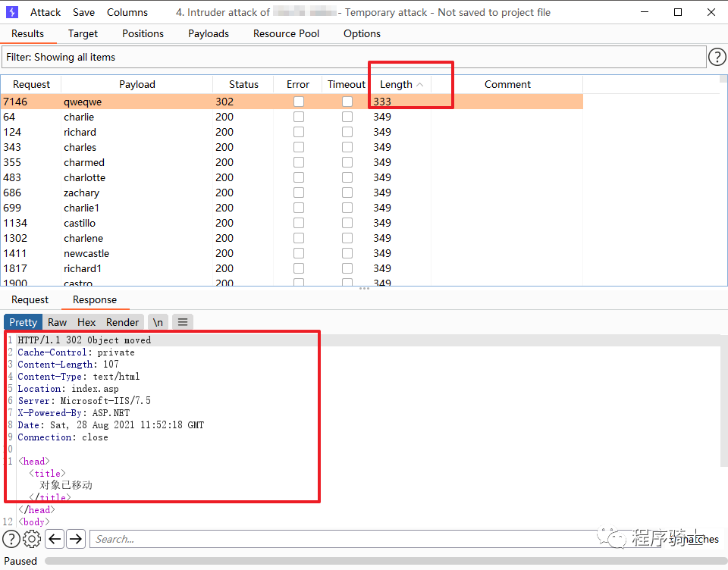728x570 pixels.
Task: Toggle Timeout checkbox for qweqwe row
Action: coord(347,102)
